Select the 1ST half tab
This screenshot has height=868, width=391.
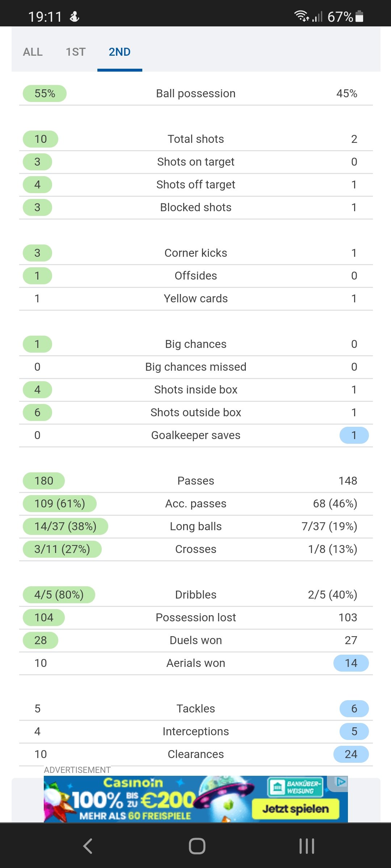pyautogui.click(x=76, y=52)
